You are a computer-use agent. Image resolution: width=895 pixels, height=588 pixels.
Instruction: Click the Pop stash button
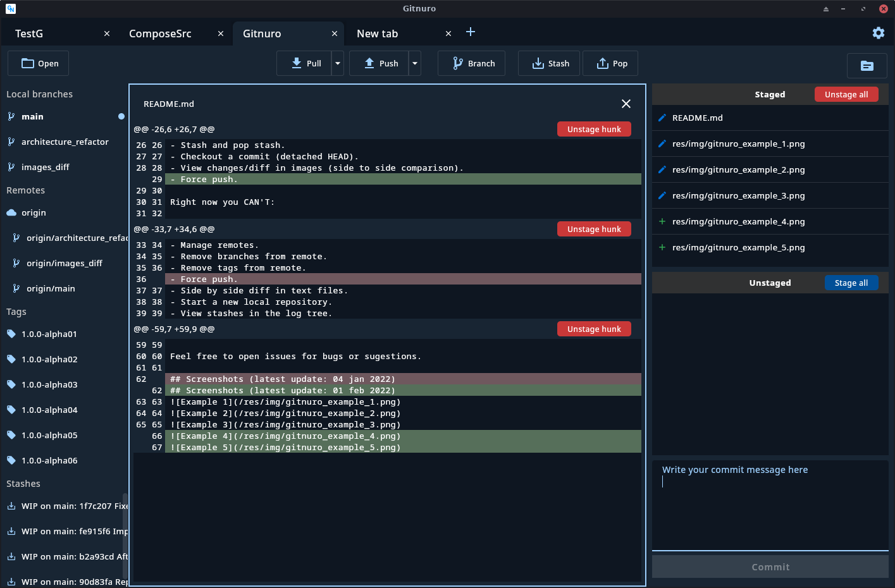pos(610,63)
